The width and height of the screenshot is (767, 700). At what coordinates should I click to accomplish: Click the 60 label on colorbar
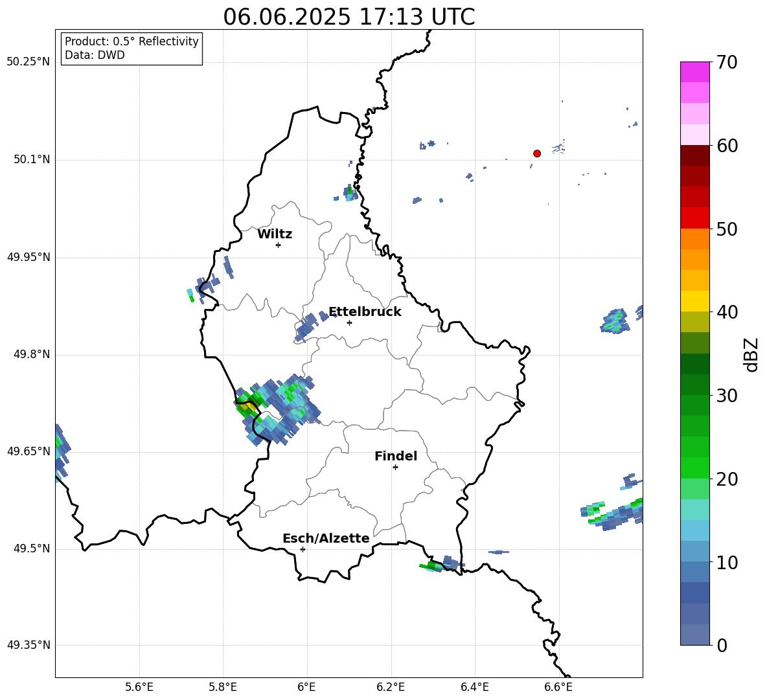(x=727, y=146)
